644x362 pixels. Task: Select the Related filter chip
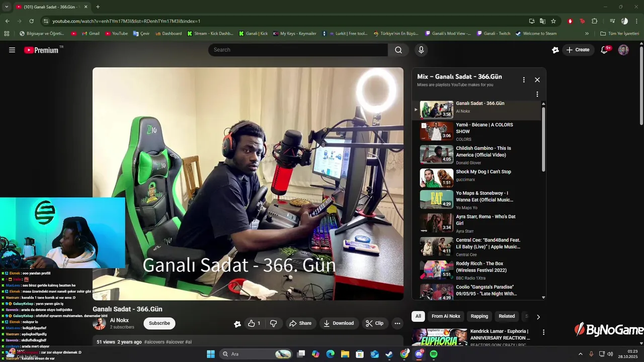[507, 316]
